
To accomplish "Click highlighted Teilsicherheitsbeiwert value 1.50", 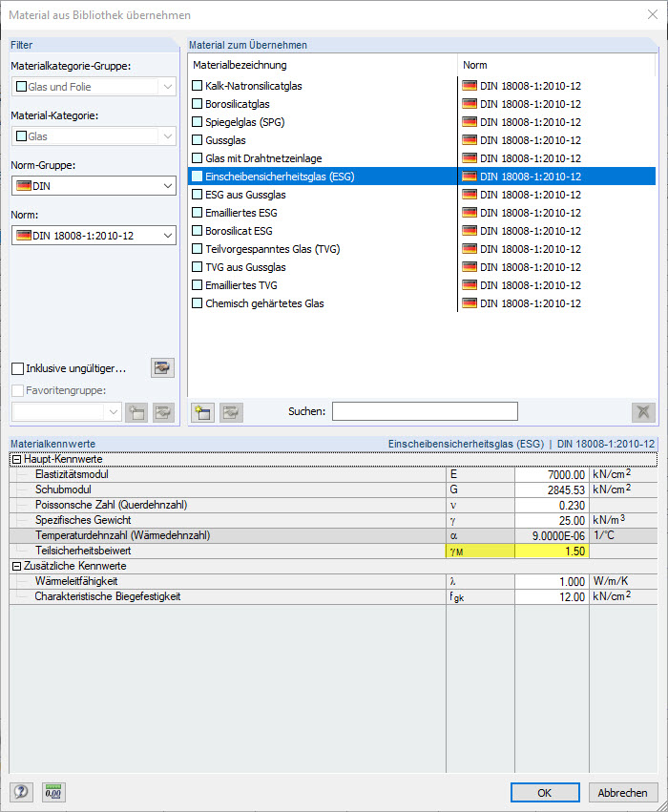I will tap(552, 551).
